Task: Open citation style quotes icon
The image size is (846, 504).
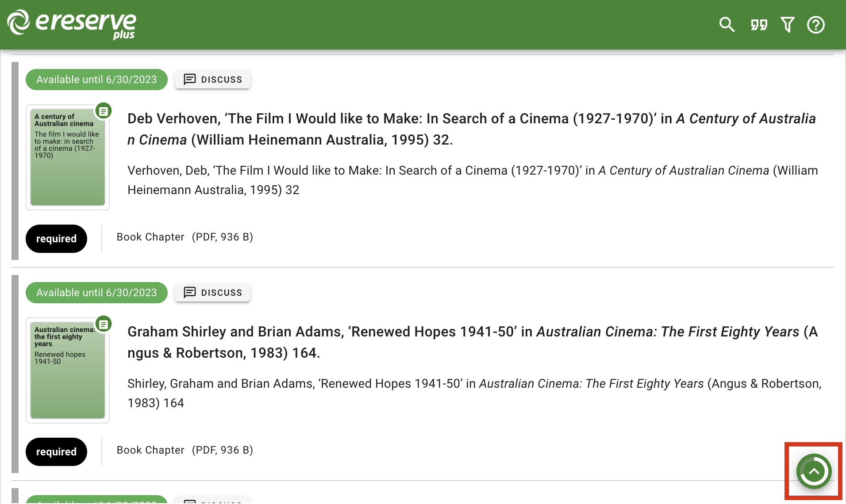Action: click(x=759, y=25)
